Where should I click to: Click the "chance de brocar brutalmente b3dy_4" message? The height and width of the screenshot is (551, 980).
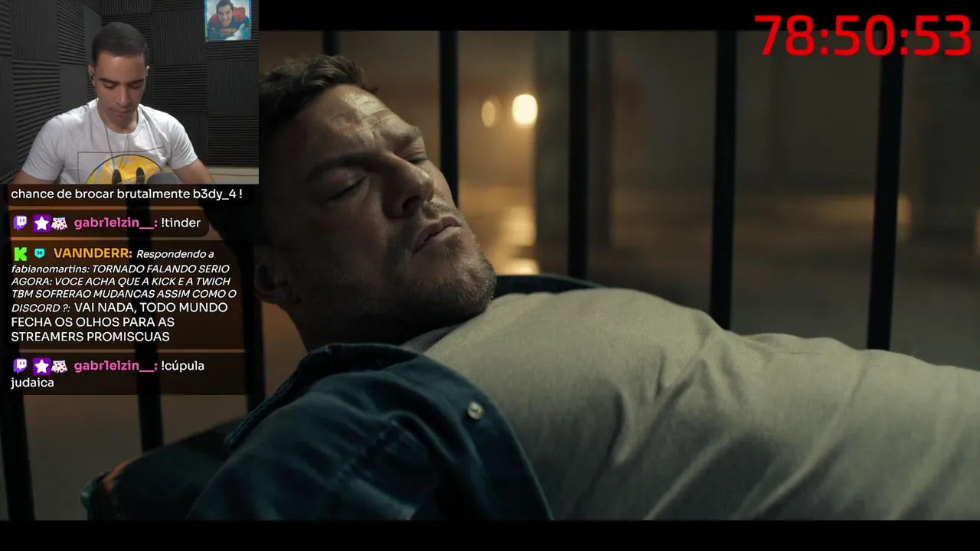(126, 194)
